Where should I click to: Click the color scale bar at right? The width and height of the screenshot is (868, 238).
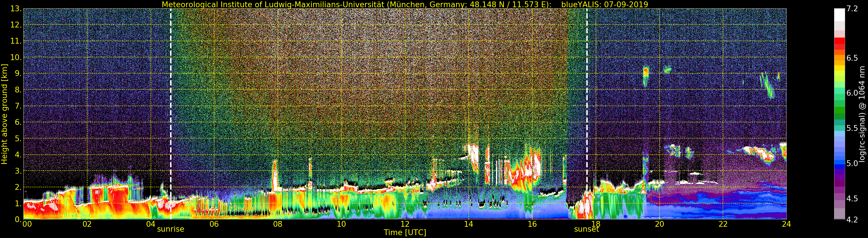(x=839, y=114)
